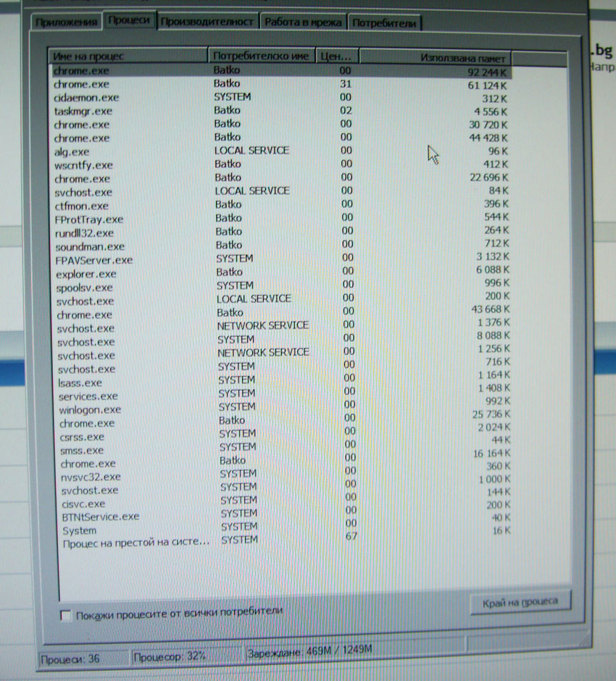Go to the Потребители tab
Screen dimensions: 616x681
pos(384,23)
